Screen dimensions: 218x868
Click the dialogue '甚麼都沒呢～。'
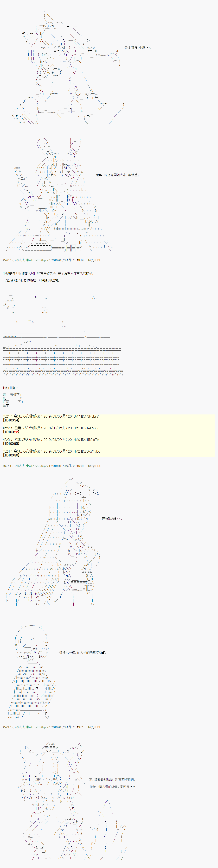(x=112, y=519)
